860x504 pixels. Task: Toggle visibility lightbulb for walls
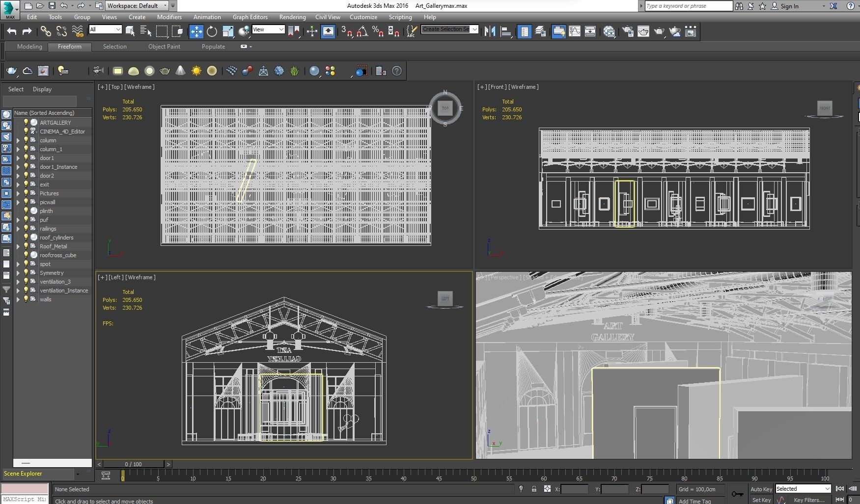coord(27,299)
